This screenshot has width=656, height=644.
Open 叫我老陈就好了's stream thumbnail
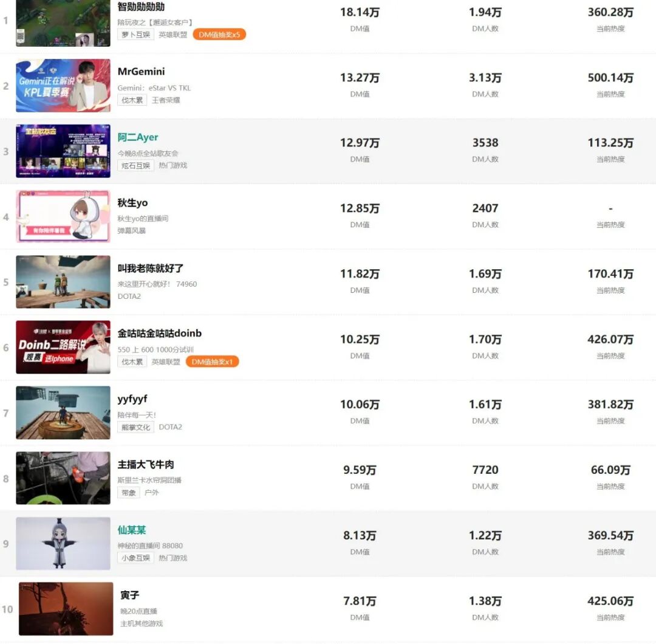pyautogui.click(x=63, y=282)
